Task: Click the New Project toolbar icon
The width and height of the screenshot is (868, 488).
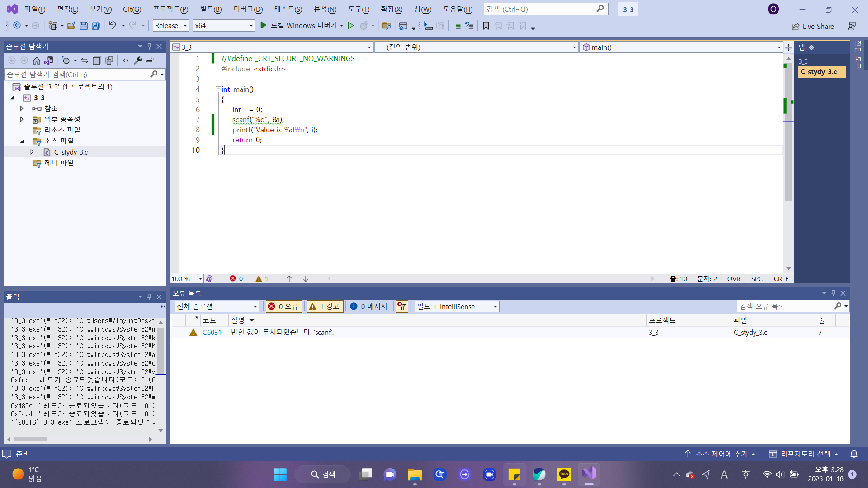Action: pyautogui.click(x=53, y=26)
